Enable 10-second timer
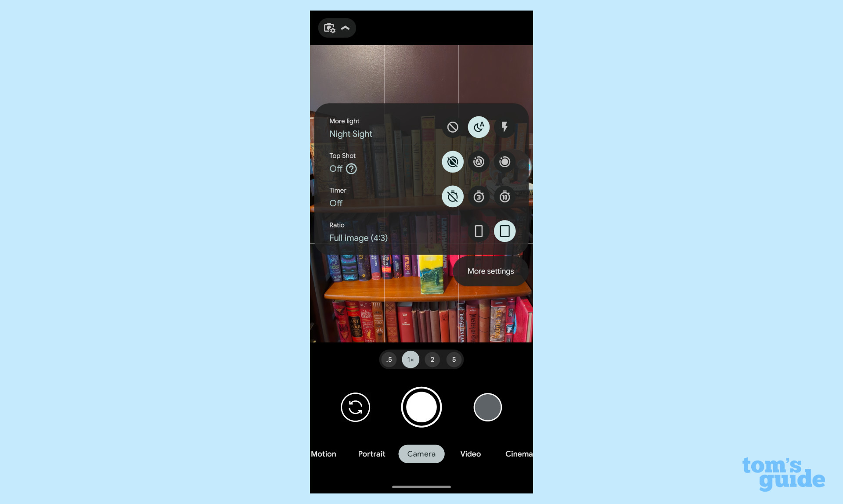The width and height of the screenshot is (843, 504). (x=504, y=196)
